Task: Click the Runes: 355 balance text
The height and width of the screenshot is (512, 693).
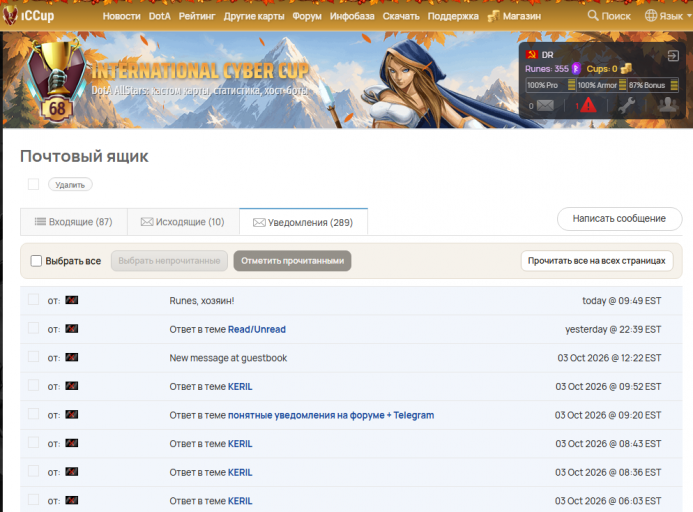Action: [x=547, y=69]
